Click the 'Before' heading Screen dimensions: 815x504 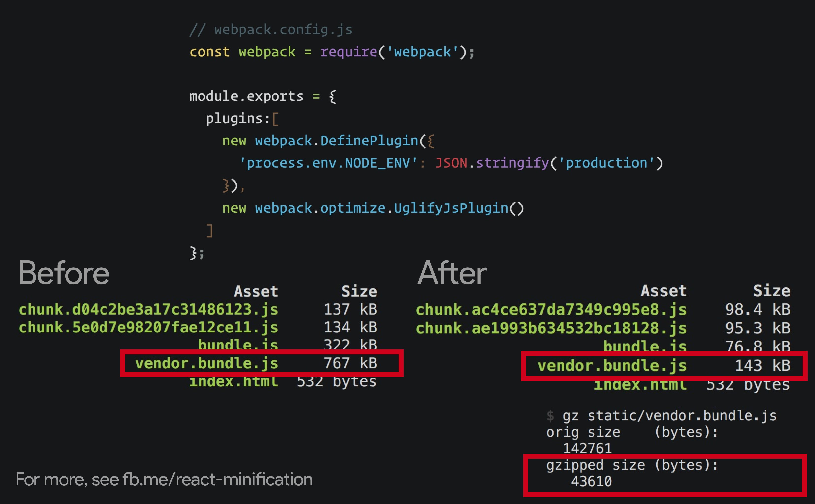pyautogui.click(x=64, y=273)
